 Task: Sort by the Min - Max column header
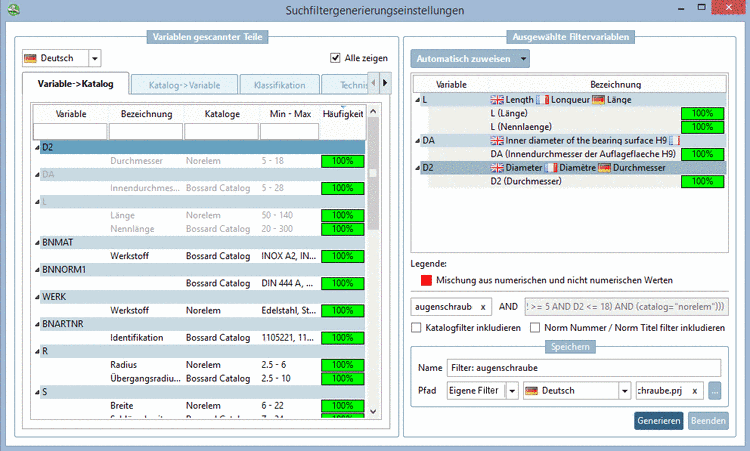[x=290, y=114]
